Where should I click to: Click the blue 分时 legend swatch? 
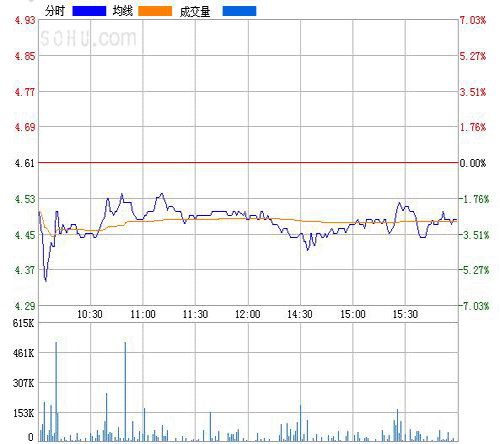pyautogui.click(x=89, y=11)
